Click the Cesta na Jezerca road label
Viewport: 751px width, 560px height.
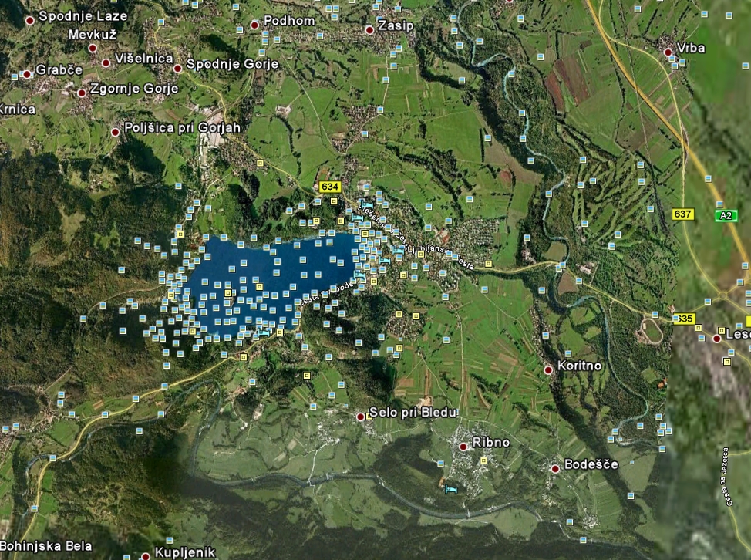(x=728, y=477)
